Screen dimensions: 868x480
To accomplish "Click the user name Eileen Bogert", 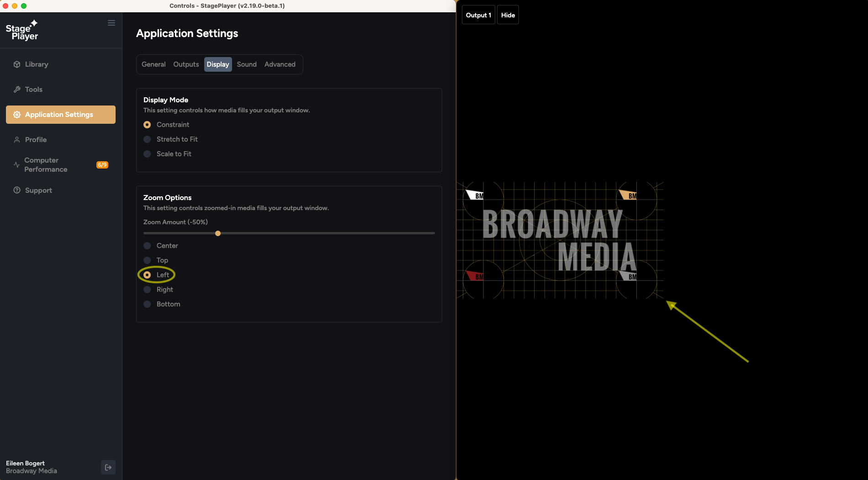I will [x=25, y=463].
